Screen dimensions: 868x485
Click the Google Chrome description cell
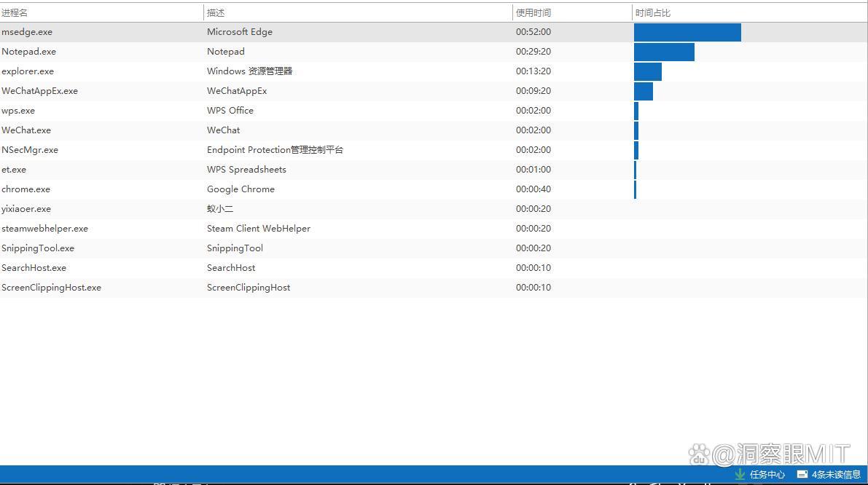pyautogui.click(x=241, y=189)
